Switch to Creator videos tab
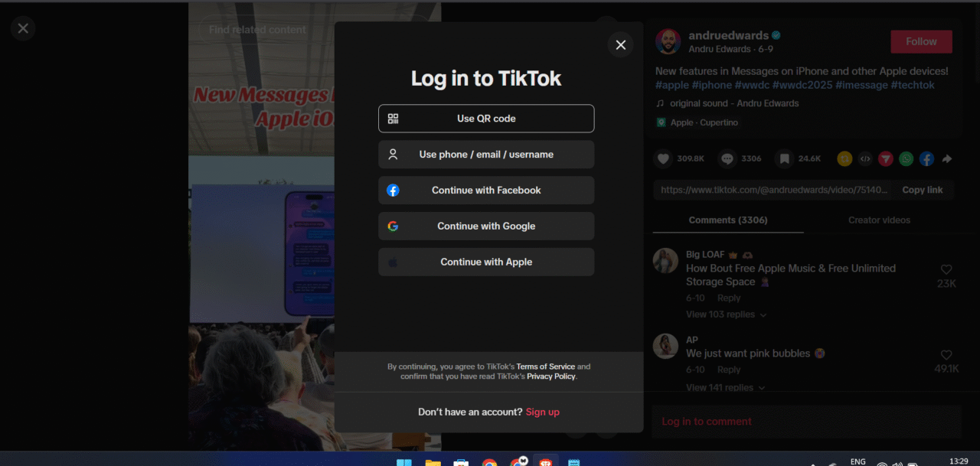Image resolution: width=980 pixels, height=466 pixels. 880,220
